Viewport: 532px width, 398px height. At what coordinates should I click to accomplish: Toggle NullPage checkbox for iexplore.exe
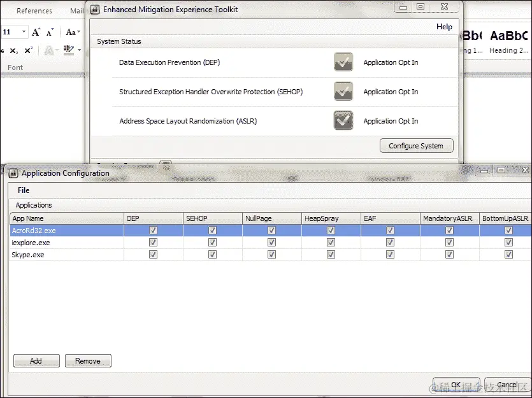pos(271,243)
